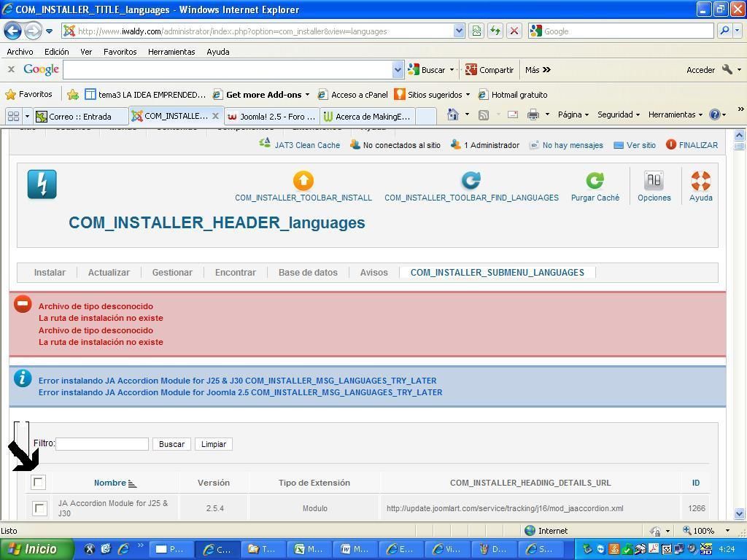Open the Favoritos menu
This screenshot has width=747, height=560.
click(120, 52)
